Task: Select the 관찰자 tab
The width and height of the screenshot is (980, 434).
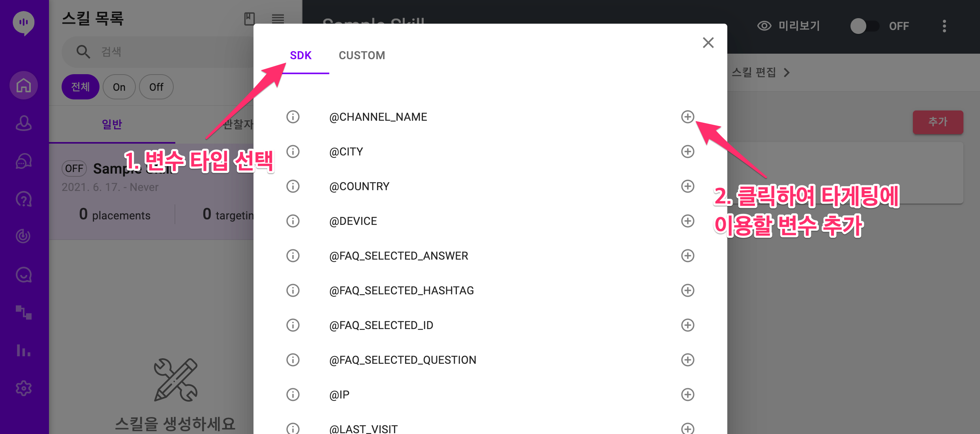Action: [x=238, y=125]
